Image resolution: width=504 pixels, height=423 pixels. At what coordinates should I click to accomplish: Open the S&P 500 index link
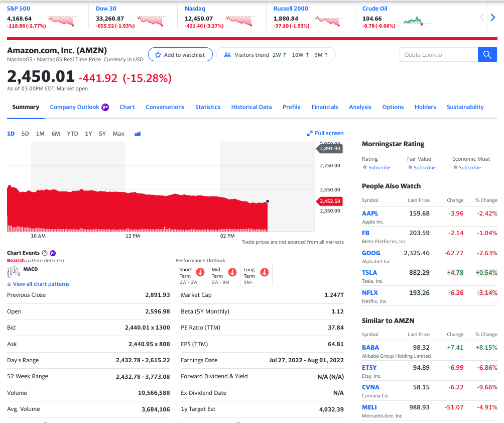click(18, 9)
